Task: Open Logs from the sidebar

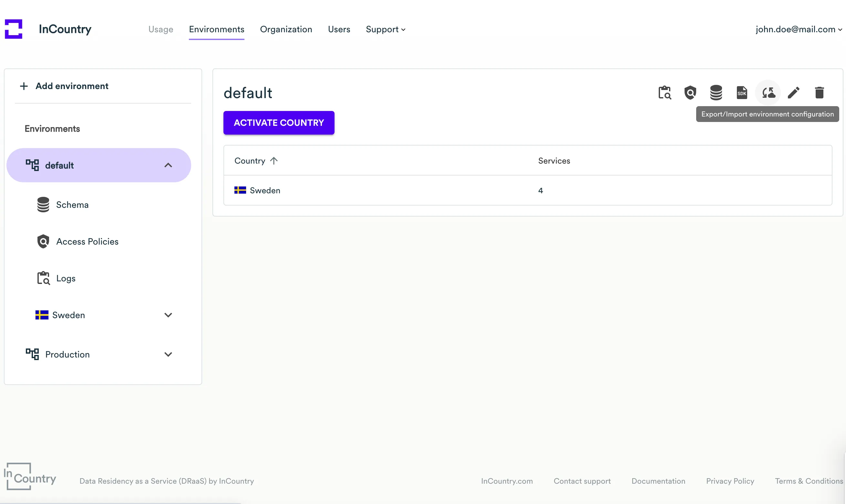Action: (x=66, y=278)
